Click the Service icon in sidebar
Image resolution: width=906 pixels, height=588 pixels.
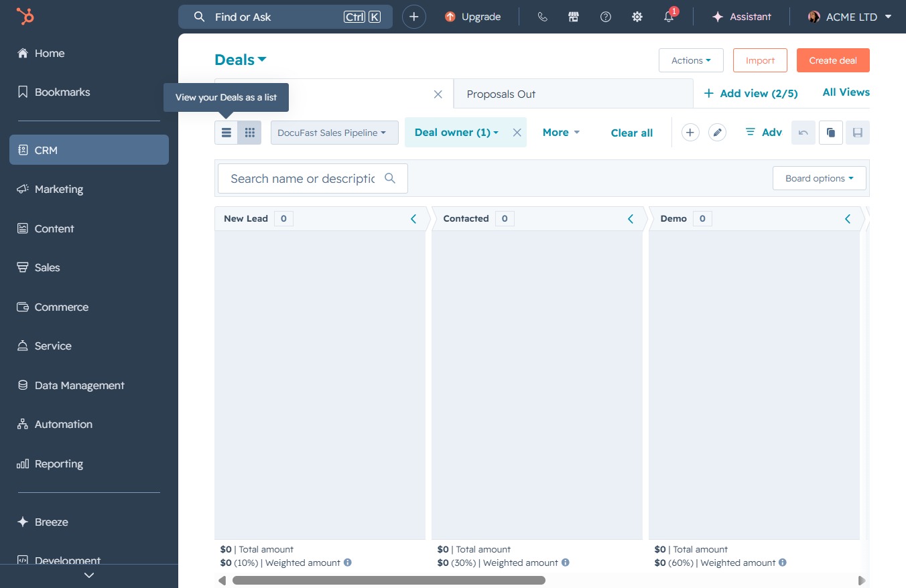23,346
